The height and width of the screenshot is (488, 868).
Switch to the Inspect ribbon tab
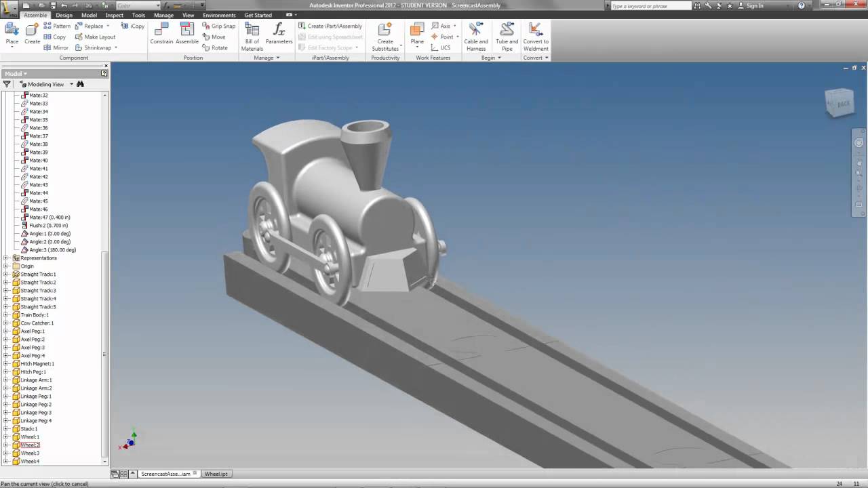pos(114,15)
